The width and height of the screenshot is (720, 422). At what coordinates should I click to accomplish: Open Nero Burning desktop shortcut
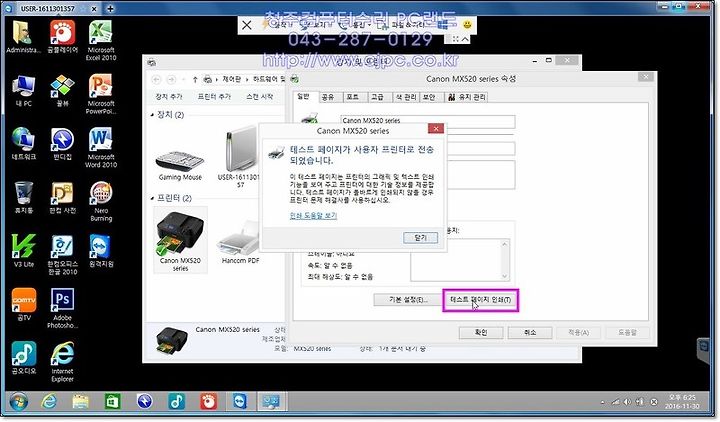pos(101,202)
